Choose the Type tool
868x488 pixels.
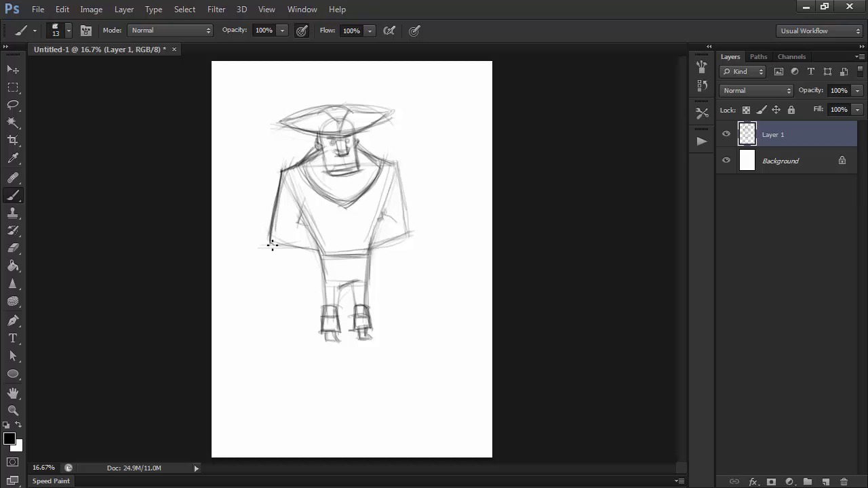(13, 338)
